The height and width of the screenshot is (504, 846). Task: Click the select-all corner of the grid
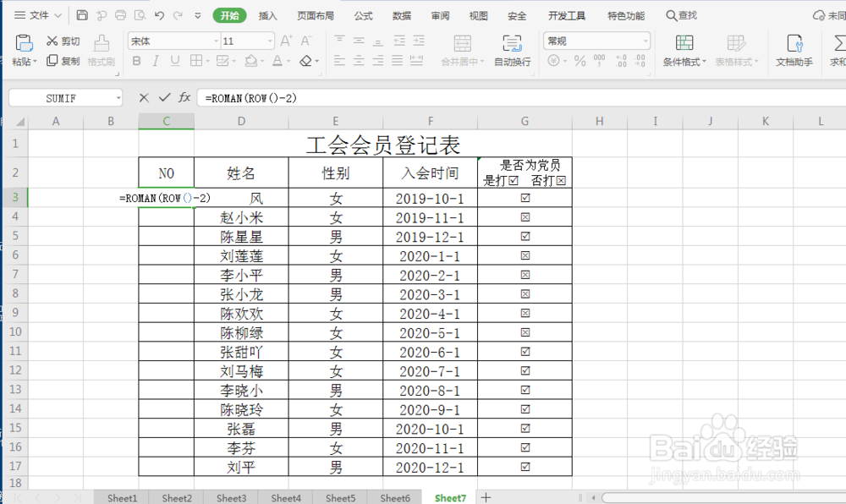coord(19,121)
